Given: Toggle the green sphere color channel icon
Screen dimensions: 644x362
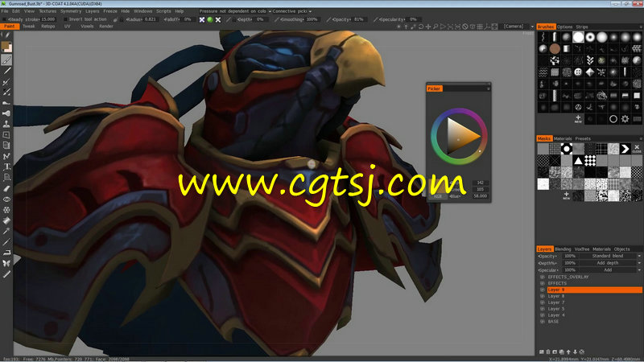Looking at the screenshot, I should coord(210,19).
